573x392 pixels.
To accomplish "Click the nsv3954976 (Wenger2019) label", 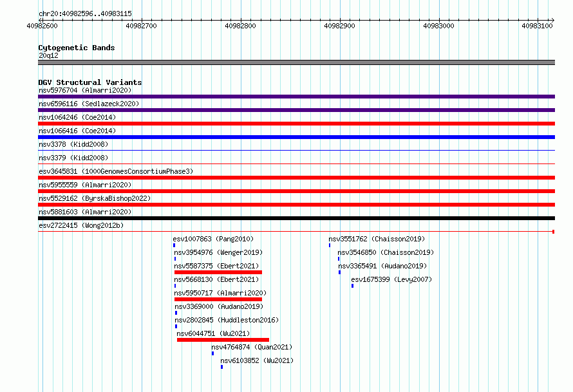I will click(218, 252).
